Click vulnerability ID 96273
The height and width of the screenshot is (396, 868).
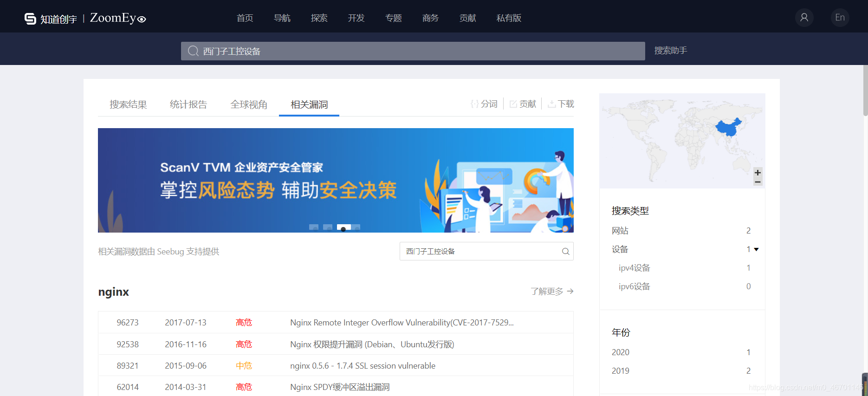(128, 323)
